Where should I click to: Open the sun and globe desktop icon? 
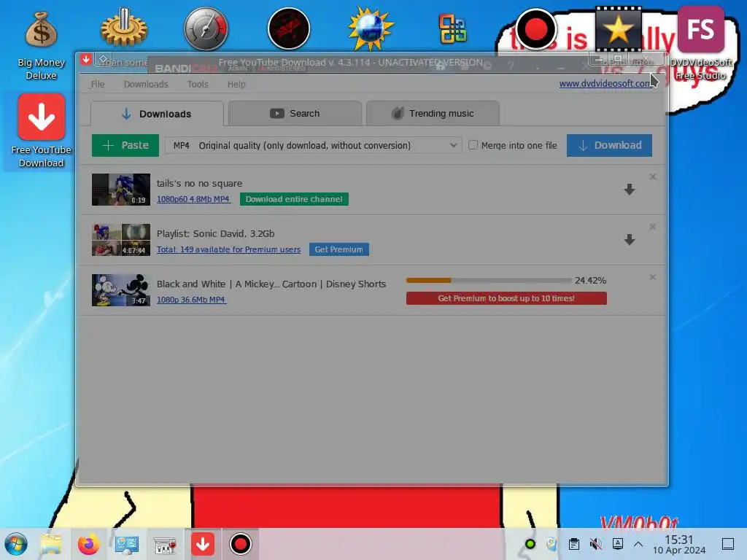click(371, 28)
